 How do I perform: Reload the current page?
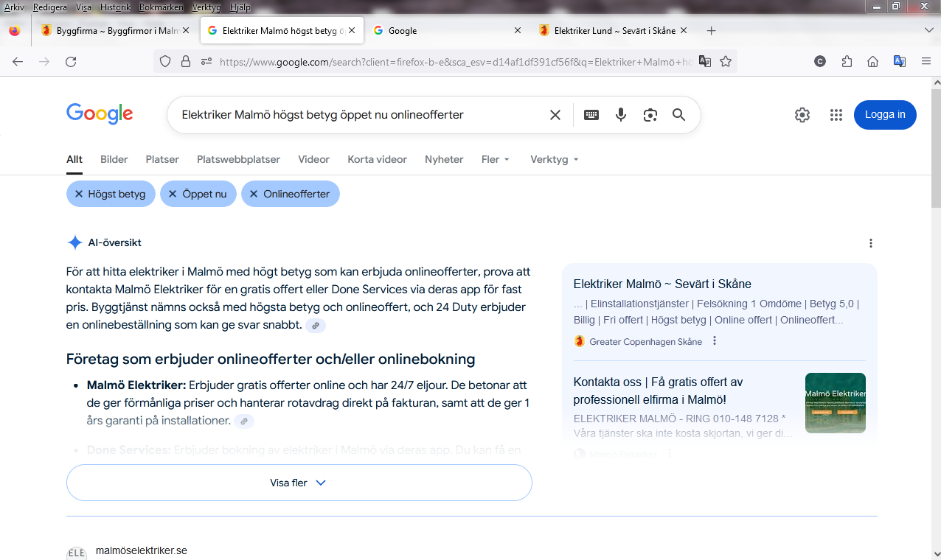(71, 62)
